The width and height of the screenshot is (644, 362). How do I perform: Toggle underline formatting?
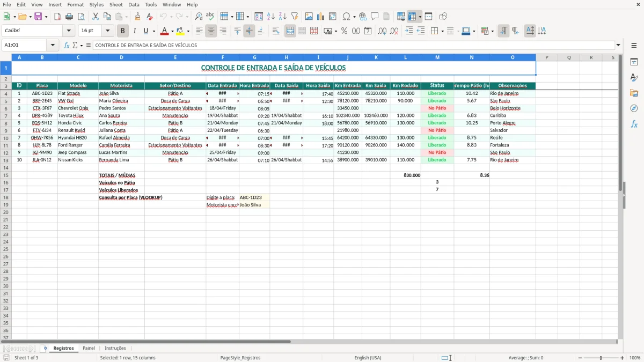145,31
